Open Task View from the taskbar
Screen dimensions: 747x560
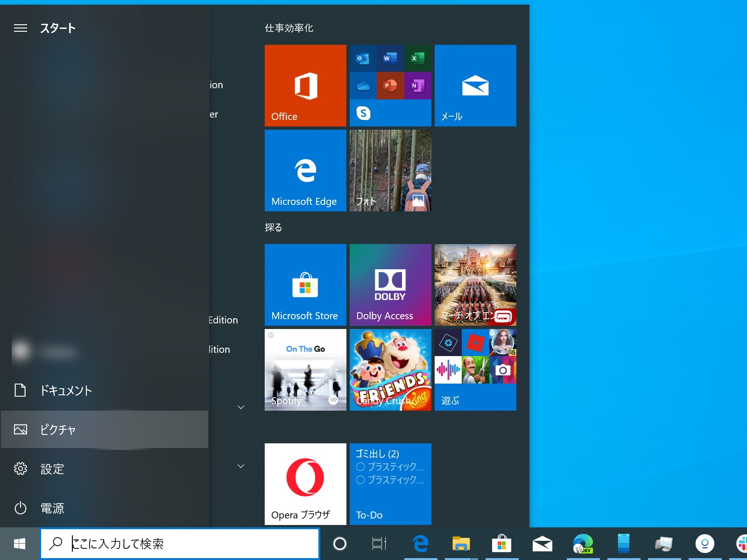(x=380, y=544)
